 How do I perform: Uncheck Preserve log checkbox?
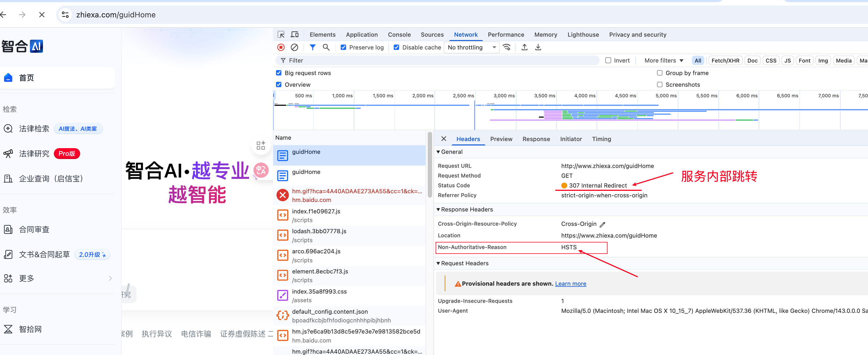[343, 48]
